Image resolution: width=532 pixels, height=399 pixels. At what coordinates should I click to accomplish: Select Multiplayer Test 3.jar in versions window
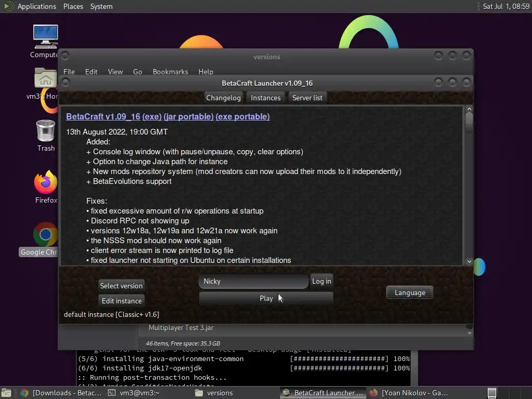pos(181,327)
